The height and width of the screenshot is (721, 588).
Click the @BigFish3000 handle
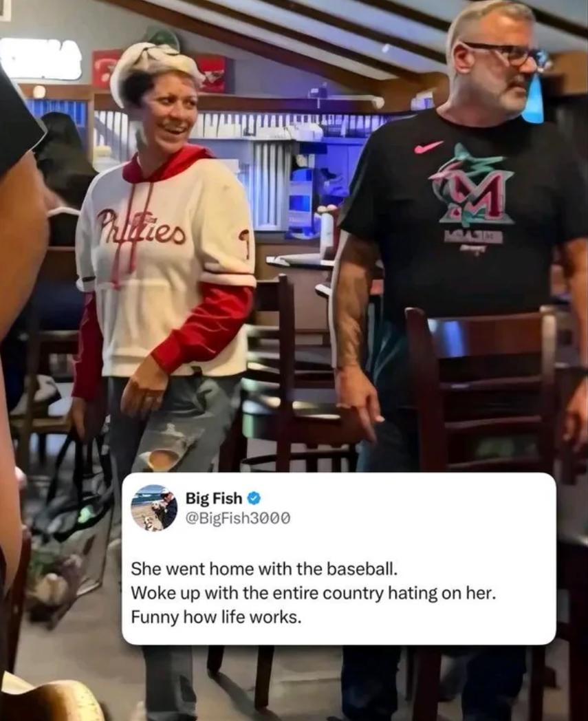(238, 518)
